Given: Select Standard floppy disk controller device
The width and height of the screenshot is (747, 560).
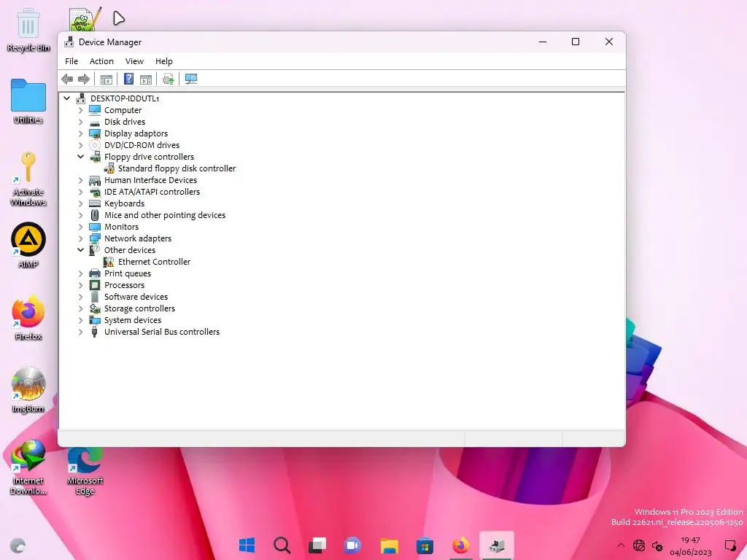Looking at the screenshot, I should (177, 168).
